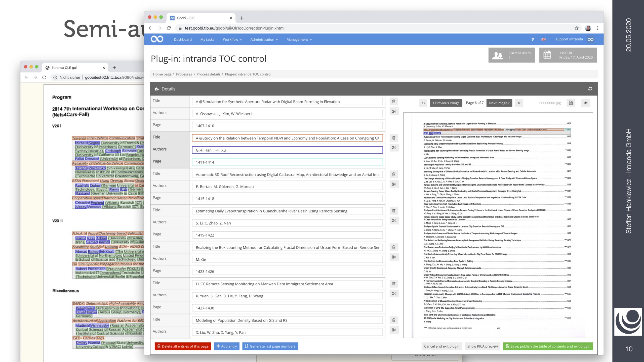Click the date and time calendar box
Screen dimensions: 644x362
(568, 55)
